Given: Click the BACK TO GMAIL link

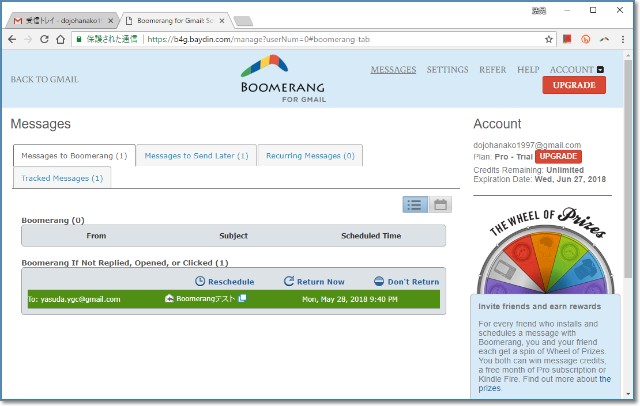Looking at the screenshot, I should click(x=44, y=80).
